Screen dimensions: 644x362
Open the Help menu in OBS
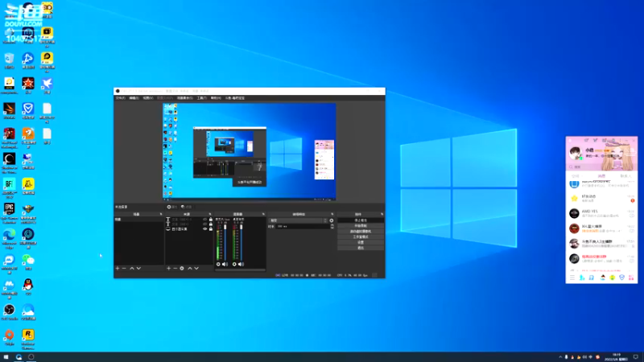(216, 98)
